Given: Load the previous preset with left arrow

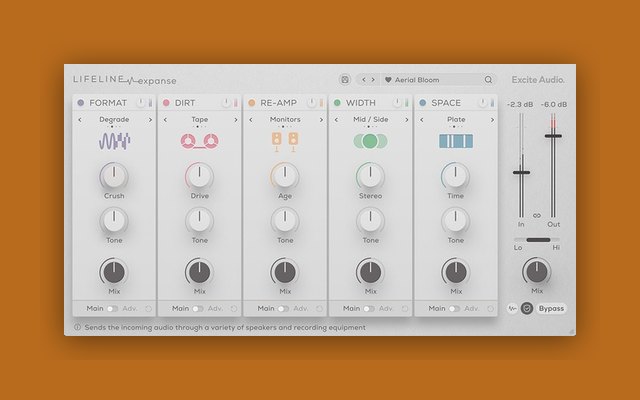Looking at the screenshot, I should tap(363, 80).
